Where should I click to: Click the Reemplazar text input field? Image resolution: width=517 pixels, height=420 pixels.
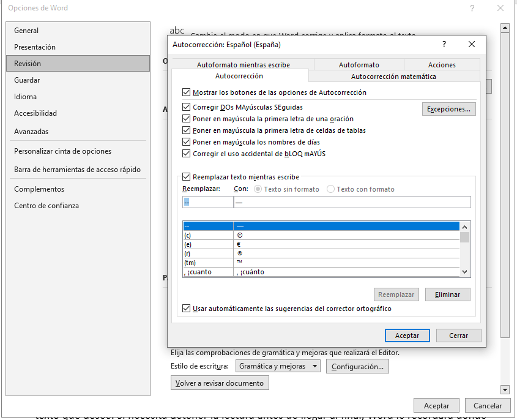(x=208, y=202)
